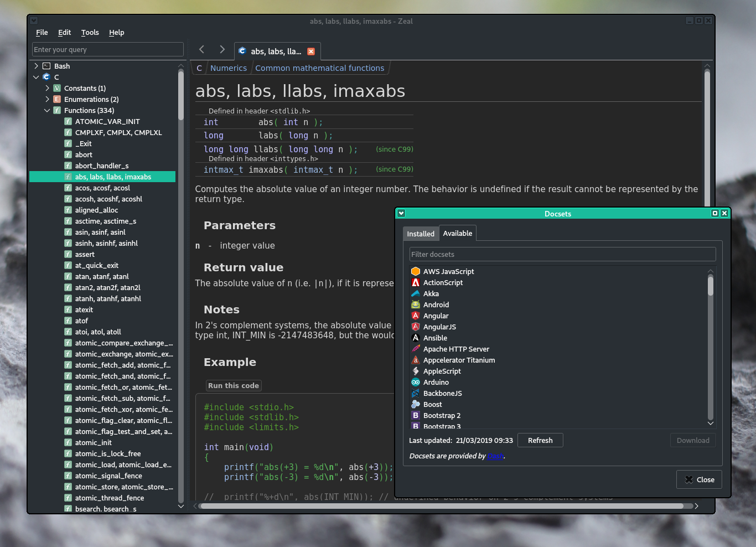Click the Bash docset icon in tree
The image size is (756, 547).
(x=46, y=66)
